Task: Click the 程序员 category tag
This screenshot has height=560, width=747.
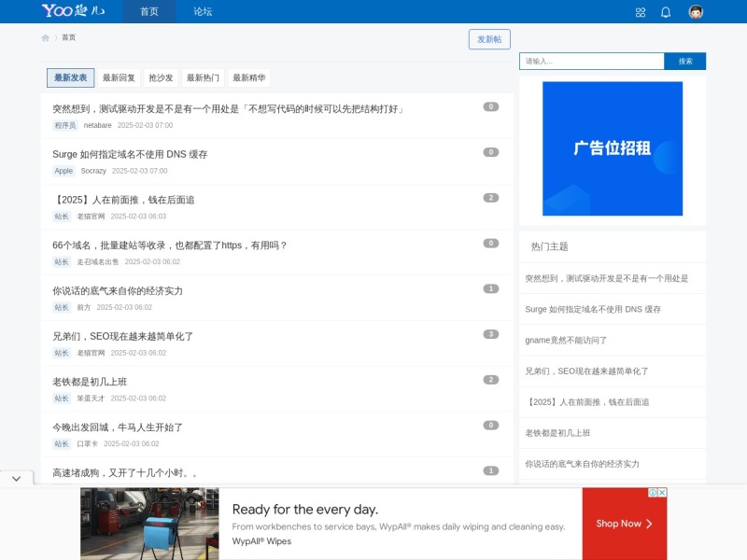Action: (65, 125)
